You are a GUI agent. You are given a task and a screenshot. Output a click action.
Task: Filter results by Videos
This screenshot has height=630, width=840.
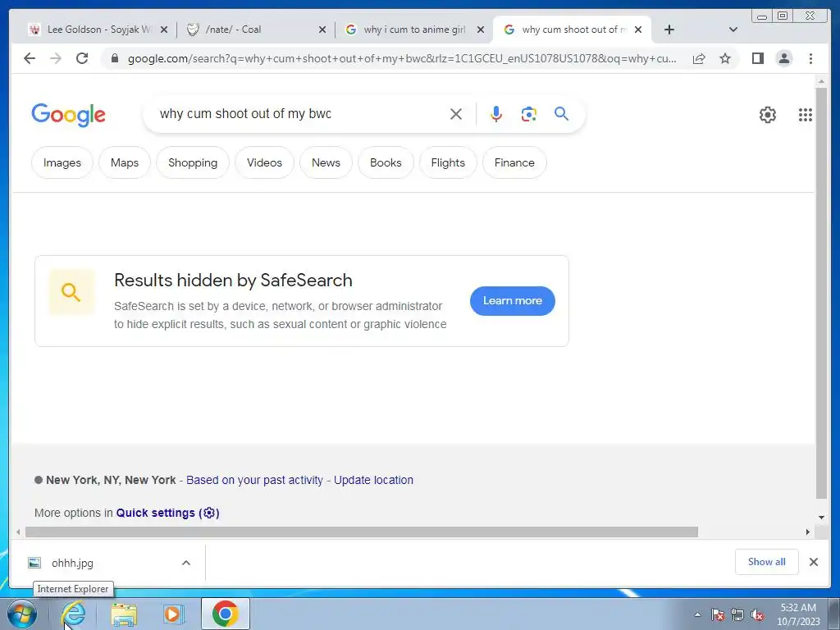[x=265, y=162]
